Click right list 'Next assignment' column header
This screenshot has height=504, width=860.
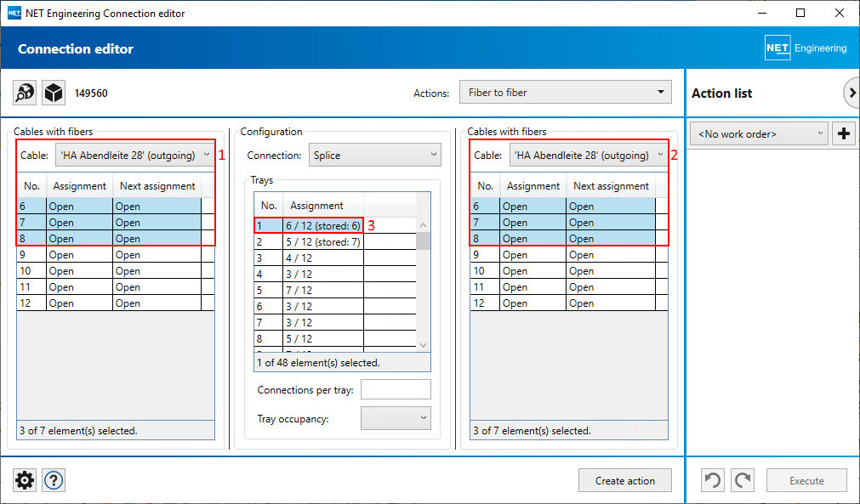(x=611, y=186)
